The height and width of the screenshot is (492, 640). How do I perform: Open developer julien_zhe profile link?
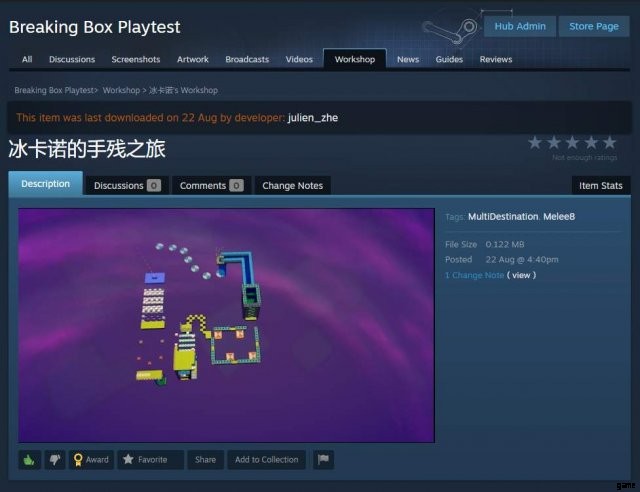pos(313,118)
